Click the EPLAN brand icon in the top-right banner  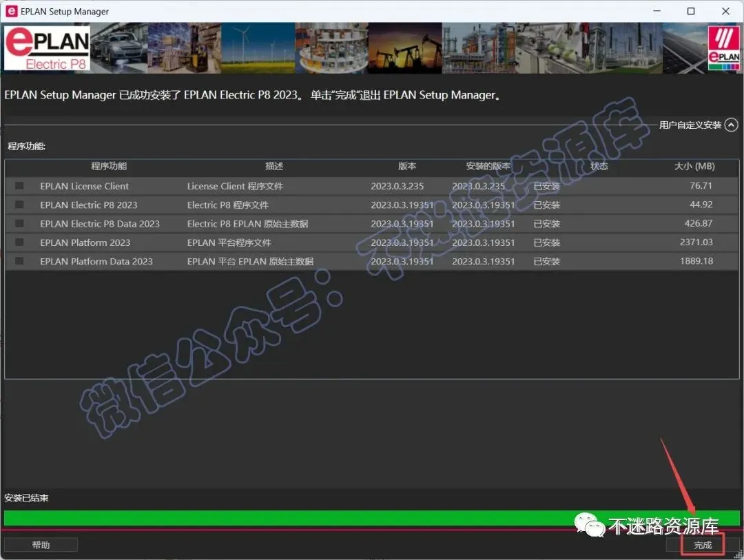pos(723,48)
